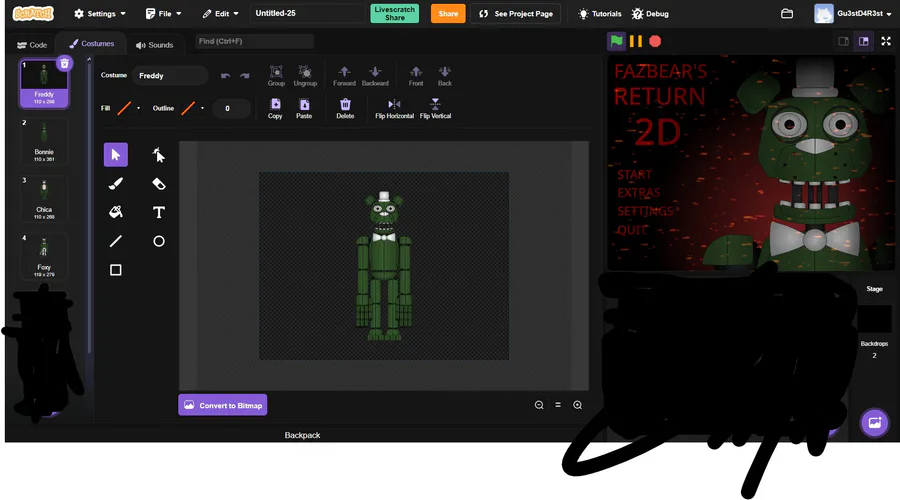Start project with the green flag
This screenshot has width=900, height=500.
click(x=616, y=41)
